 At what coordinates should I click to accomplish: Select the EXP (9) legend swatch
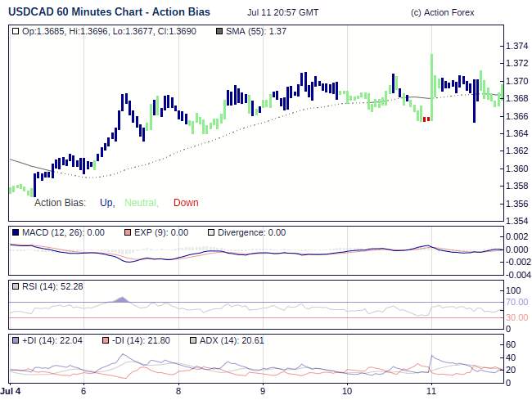[127, 232]
